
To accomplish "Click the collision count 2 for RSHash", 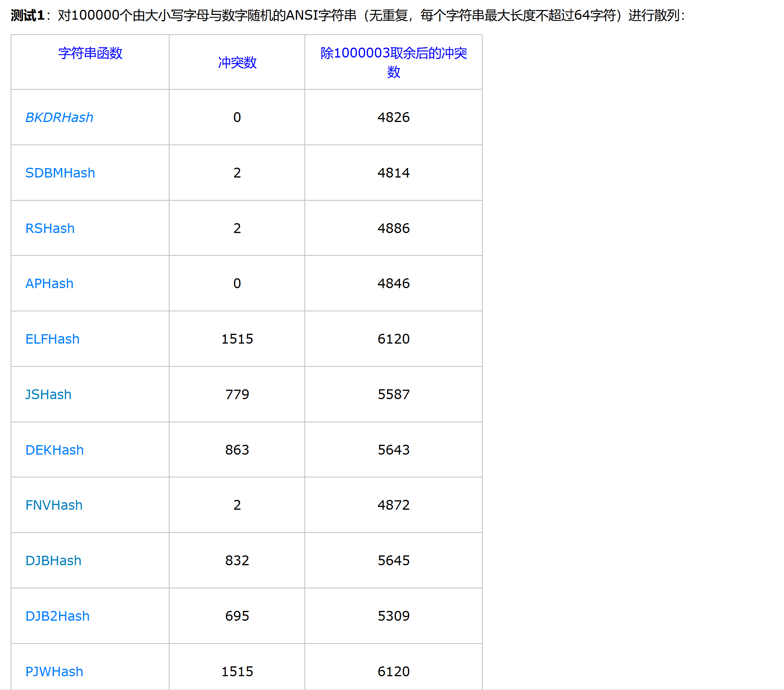I will [237, 228].
